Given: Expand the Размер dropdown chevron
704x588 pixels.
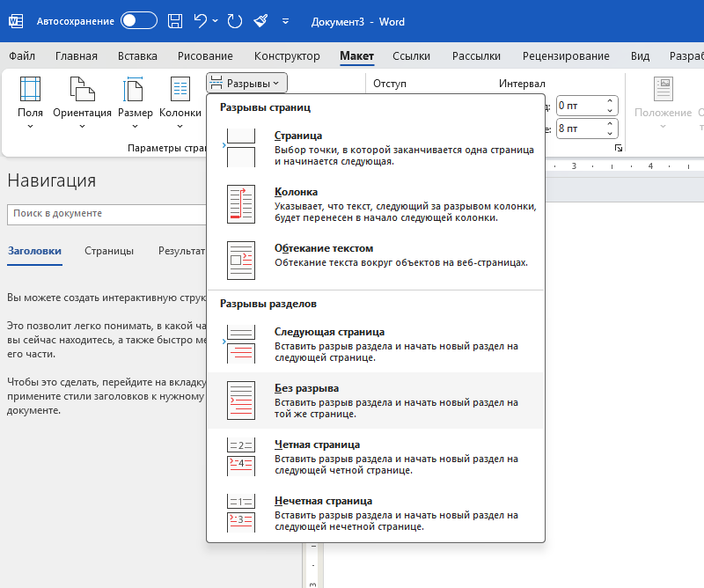Looking at the screenshot, I should click(x=135, y=127).
